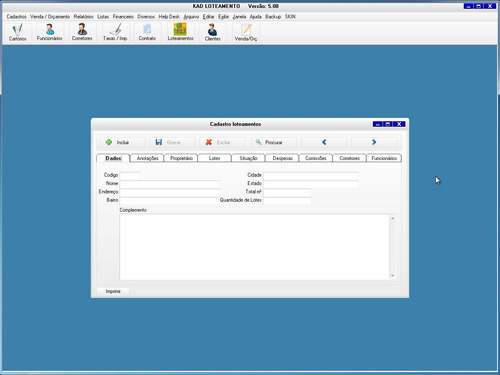Viewport: 500px width, 375px height.
Task: Open the Cadastros menu
Action: coord(16,17)
